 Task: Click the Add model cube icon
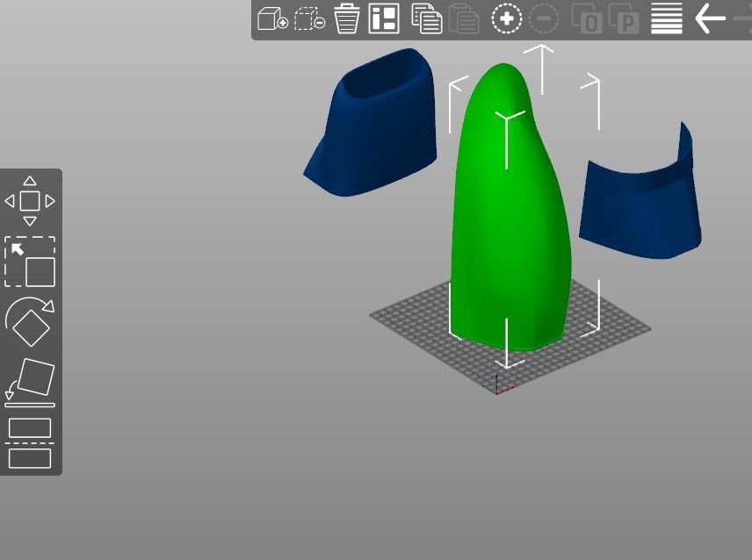pos(272,18)
